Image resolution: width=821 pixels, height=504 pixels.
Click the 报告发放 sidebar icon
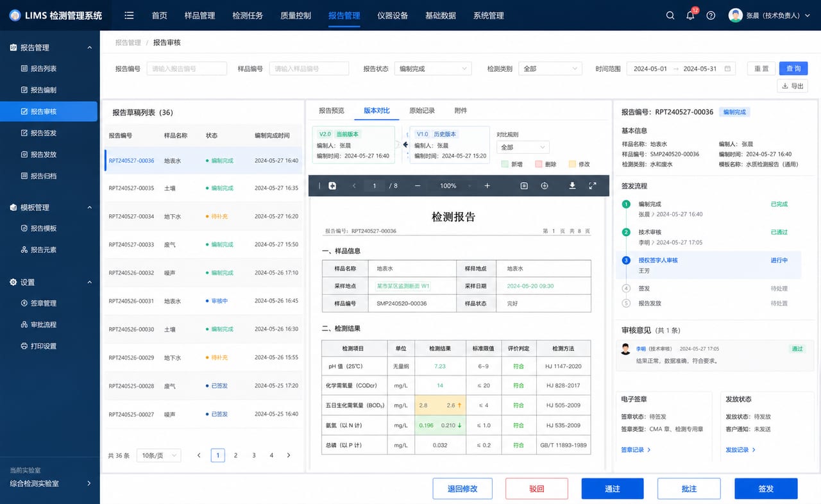[24, 155]
